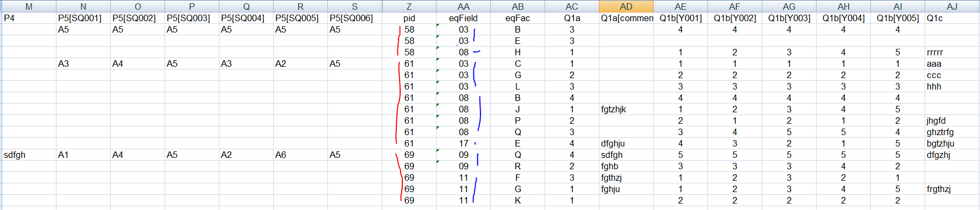Select the cell containing 'ghztrfg'
The image size is (980, 210).
coord(952,132)
